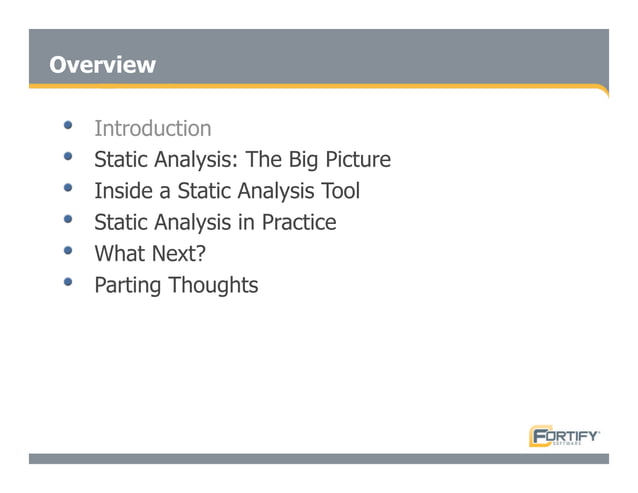
Task: Select Inside a Static Analysis Tool
Action: tap(227, 191)
